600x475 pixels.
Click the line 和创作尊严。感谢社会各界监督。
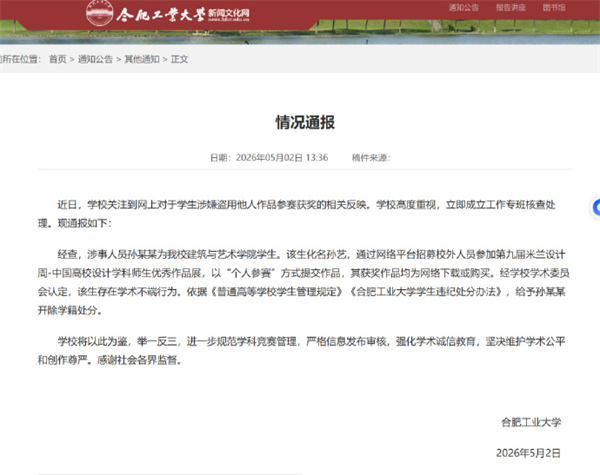tap(109, 360)
